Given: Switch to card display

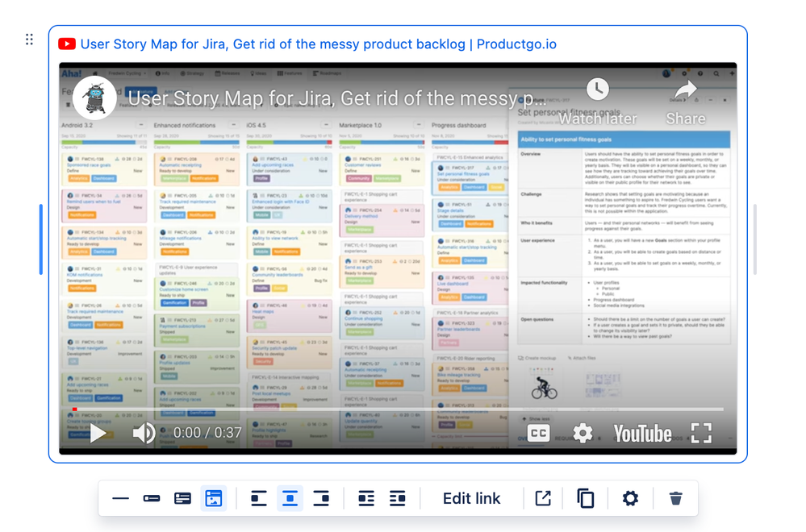Looking at the screenshot, I should [182, 499].
